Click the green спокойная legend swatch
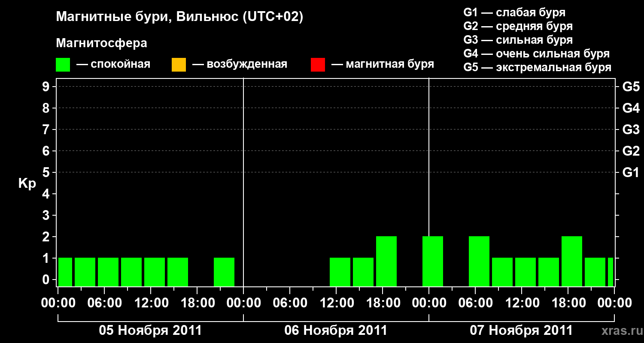Screen dimensions: 644x343 point(63,65)
